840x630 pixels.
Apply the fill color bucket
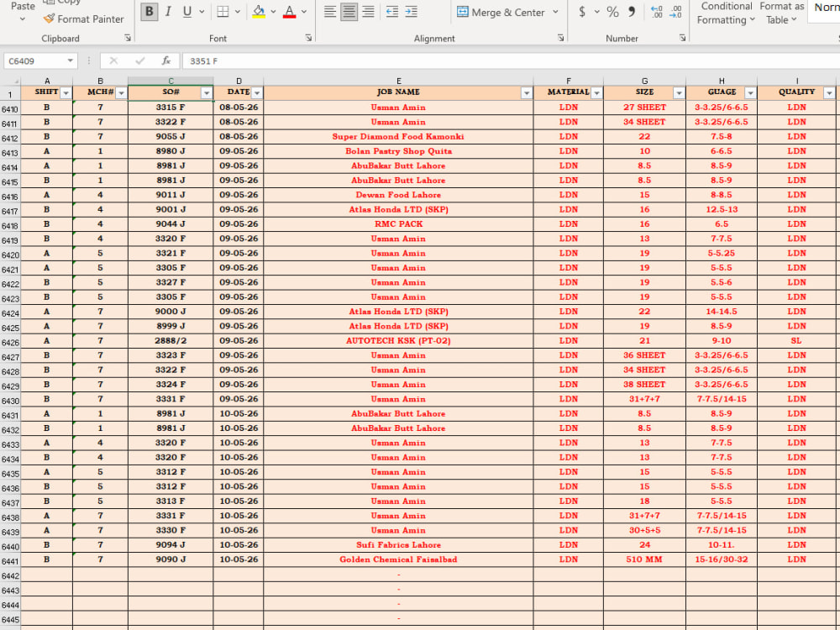(259, 12)
